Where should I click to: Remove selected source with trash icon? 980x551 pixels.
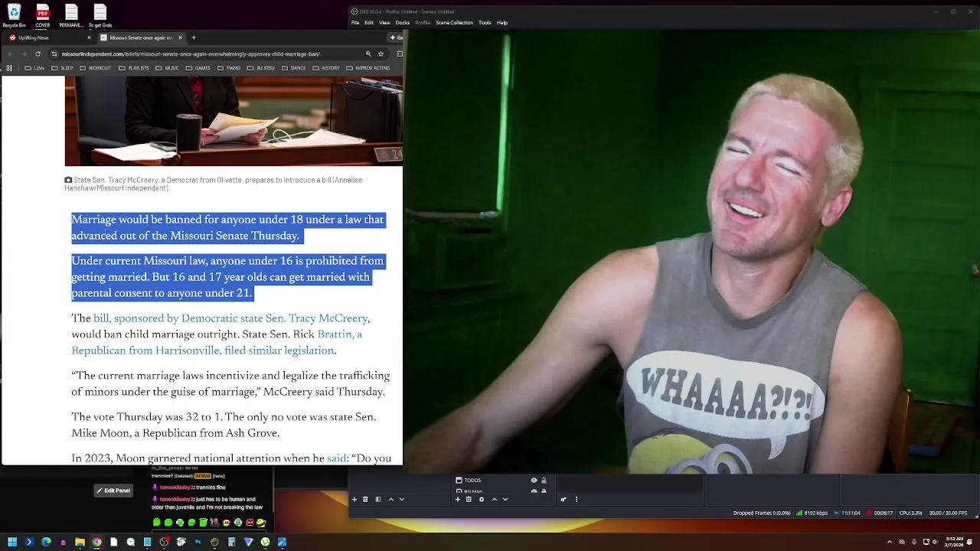pyautogui.click(x=469, y=499)
